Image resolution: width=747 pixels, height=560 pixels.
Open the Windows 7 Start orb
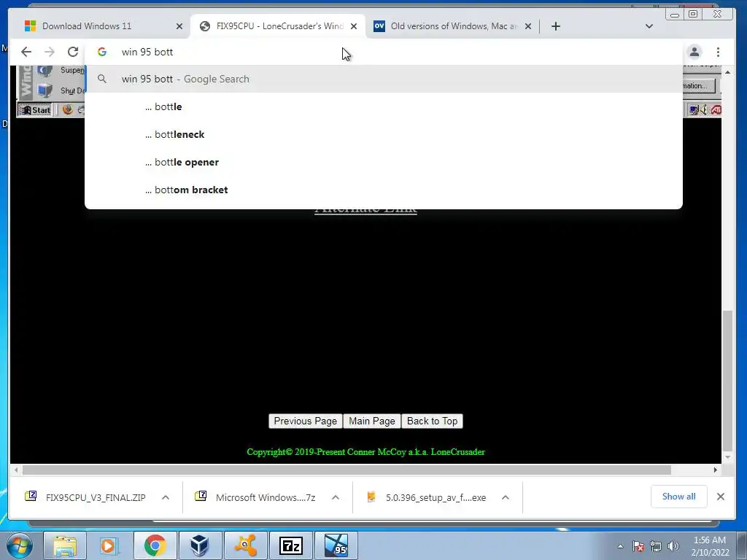click(x=20, y=545)
